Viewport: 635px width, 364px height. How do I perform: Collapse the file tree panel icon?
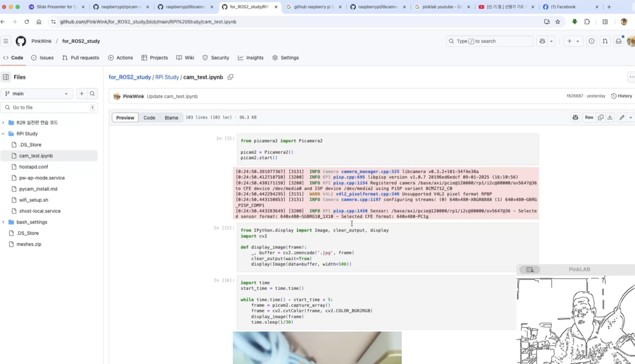tap(6, 77)
